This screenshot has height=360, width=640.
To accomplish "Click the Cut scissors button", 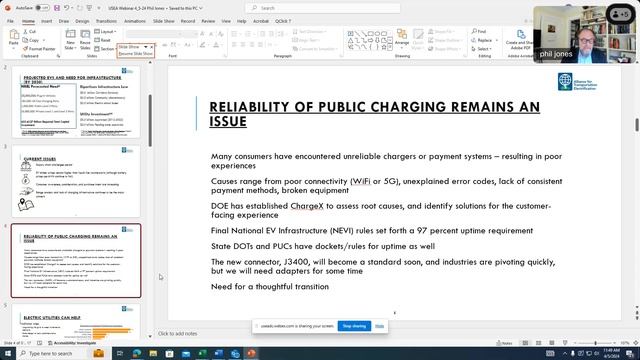I will point(30,31).
